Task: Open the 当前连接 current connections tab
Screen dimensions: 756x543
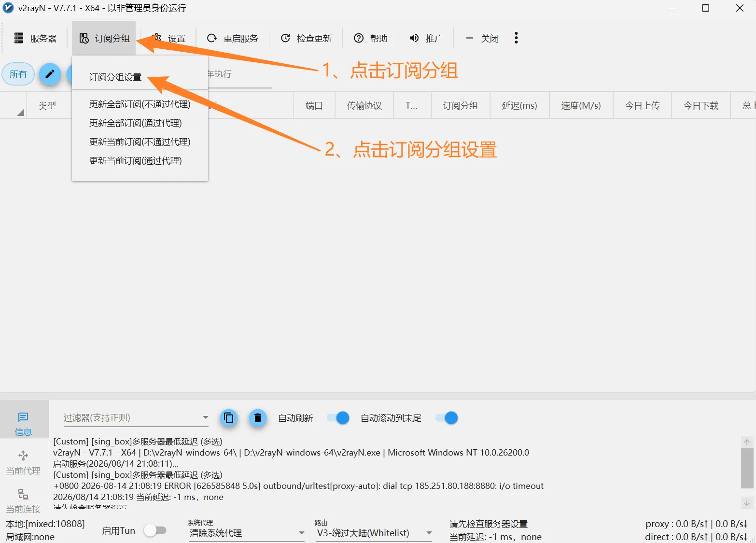Action: click(23, 500)
